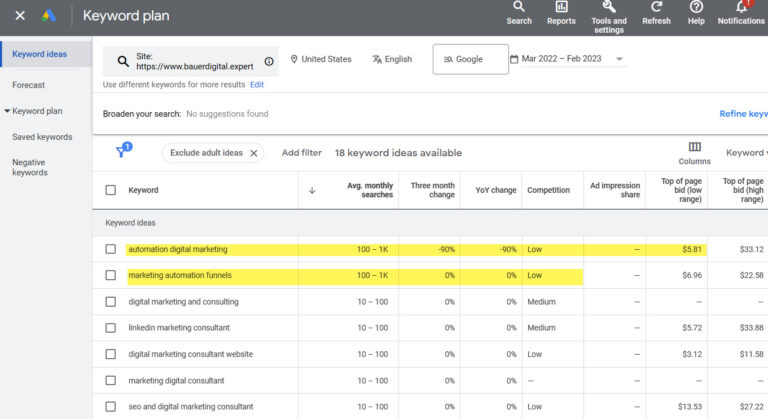The height and width of the screenshot is (419, 768).
Task: Open the Google search network selector
Action: (470, 59)
